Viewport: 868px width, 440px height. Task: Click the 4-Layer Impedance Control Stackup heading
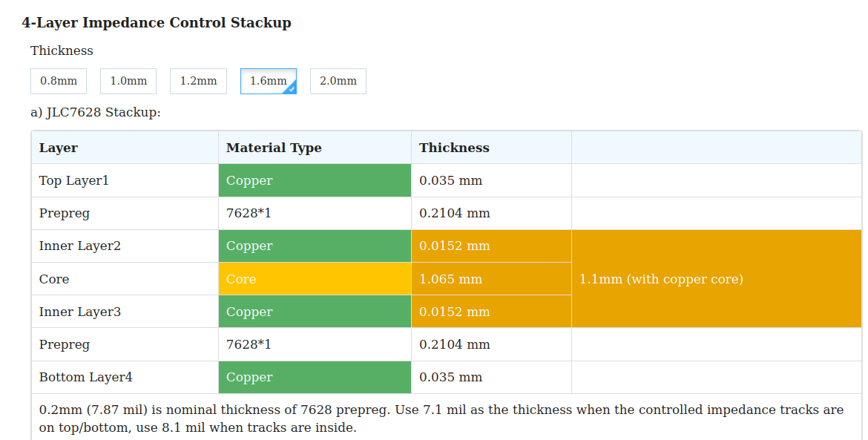point(157,22)
